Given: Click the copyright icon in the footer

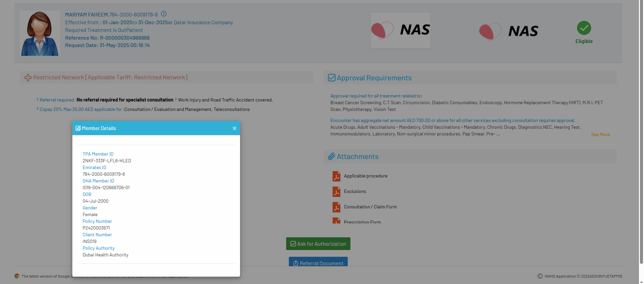Looking at the screenshot, I should click(540, 276).
